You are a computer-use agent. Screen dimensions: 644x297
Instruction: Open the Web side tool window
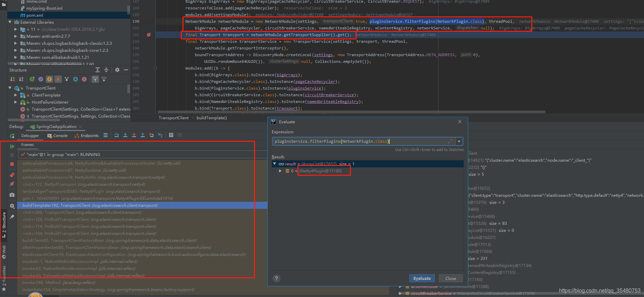(4, 252)
